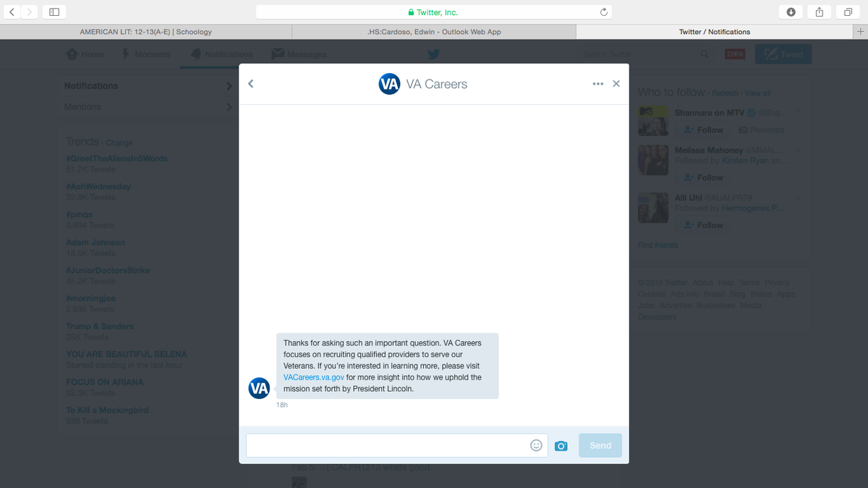Open #GreetTheAliensIn5Words trend

click(116, 158)
